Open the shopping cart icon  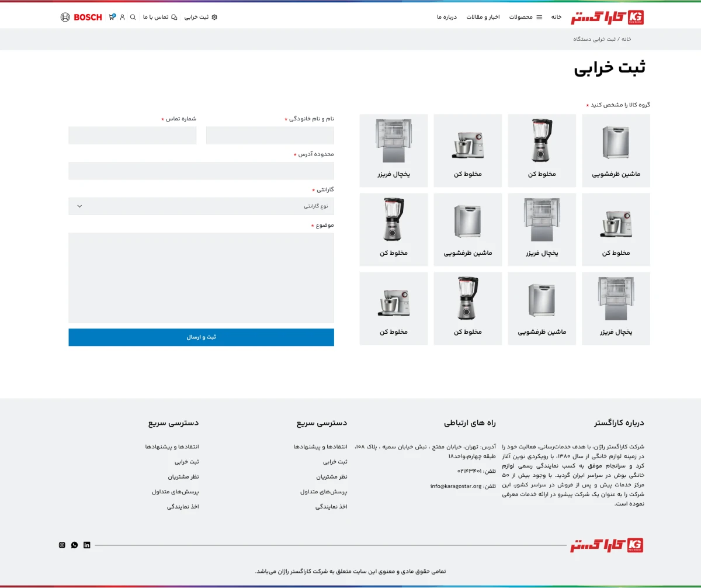(x=112, y=17)
